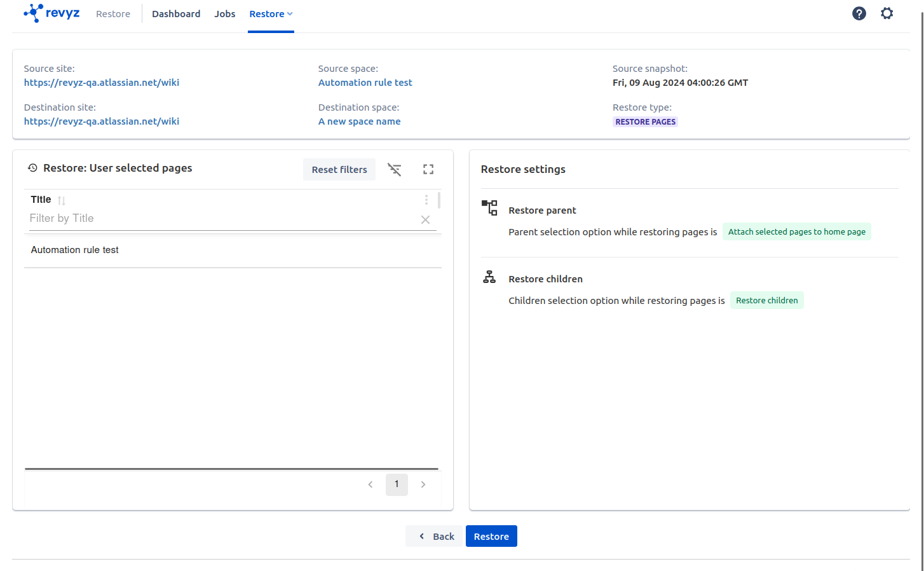The image size is (924, 571).
Task: Open the destination space 'A new space name'
Action: [x=359, y=121]
